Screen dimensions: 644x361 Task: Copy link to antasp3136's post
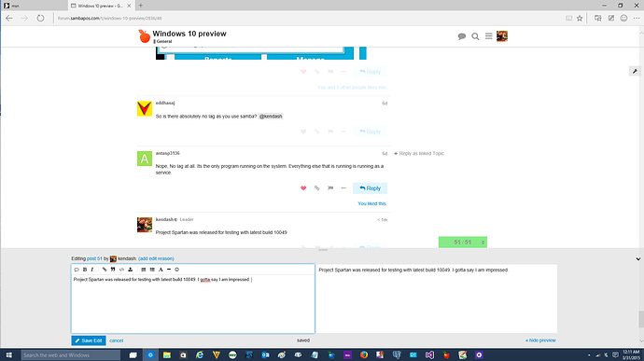(x=316, y=188)
